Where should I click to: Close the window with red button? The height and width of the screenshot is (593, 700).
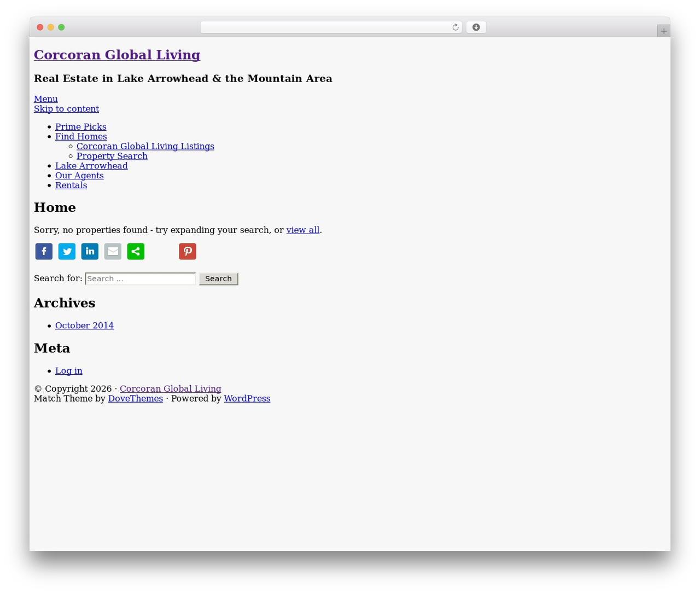[x=40, y=27]
